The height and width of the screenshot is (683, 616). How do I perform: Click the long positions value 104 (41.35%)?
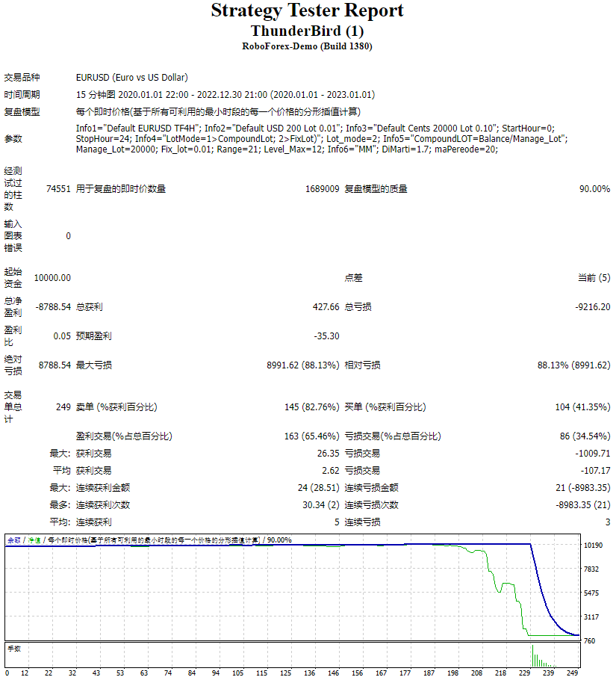[x=582, y=407]
